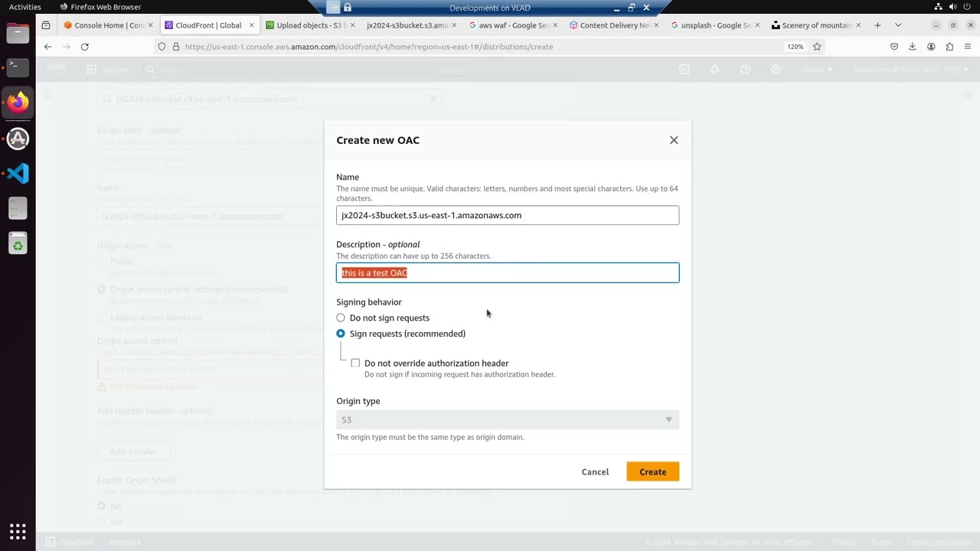Click the OAC Name input field

(508, 215)
